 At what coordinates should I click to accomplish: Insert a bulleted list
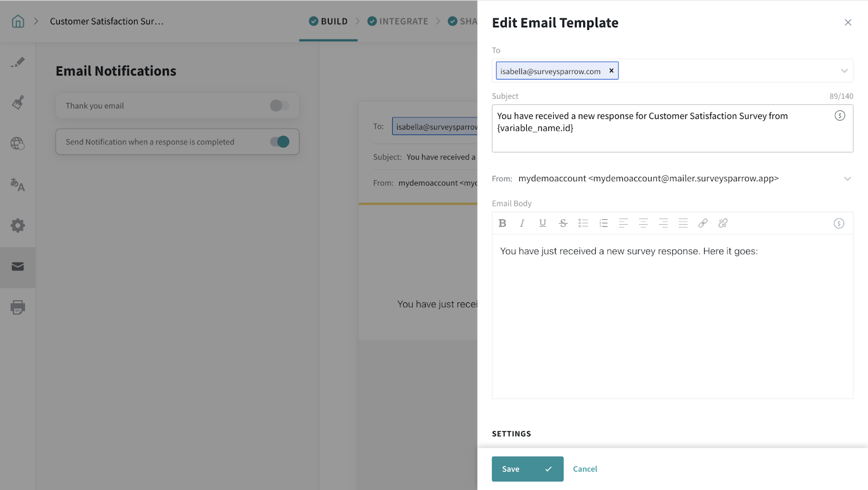(583, 223)
